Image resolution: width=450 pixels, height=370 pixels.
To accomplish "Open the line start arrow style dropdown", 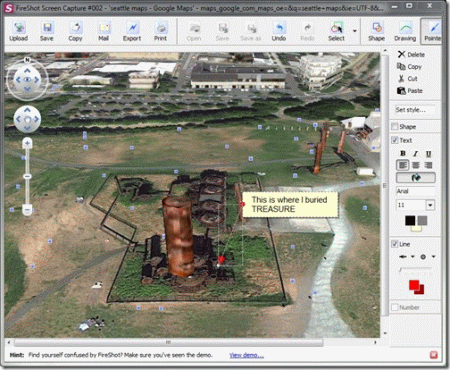I will (413, 256).
